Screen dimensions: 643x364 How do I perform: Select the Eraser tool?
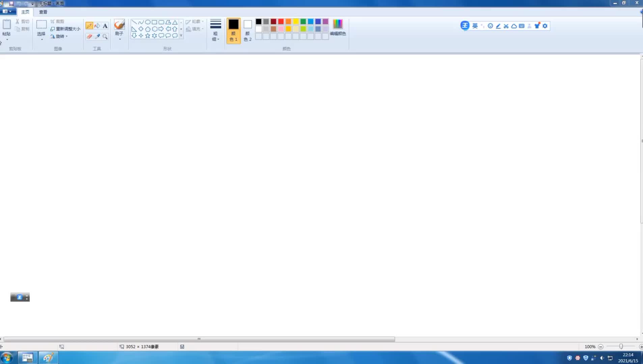click(x=89, y=36)
